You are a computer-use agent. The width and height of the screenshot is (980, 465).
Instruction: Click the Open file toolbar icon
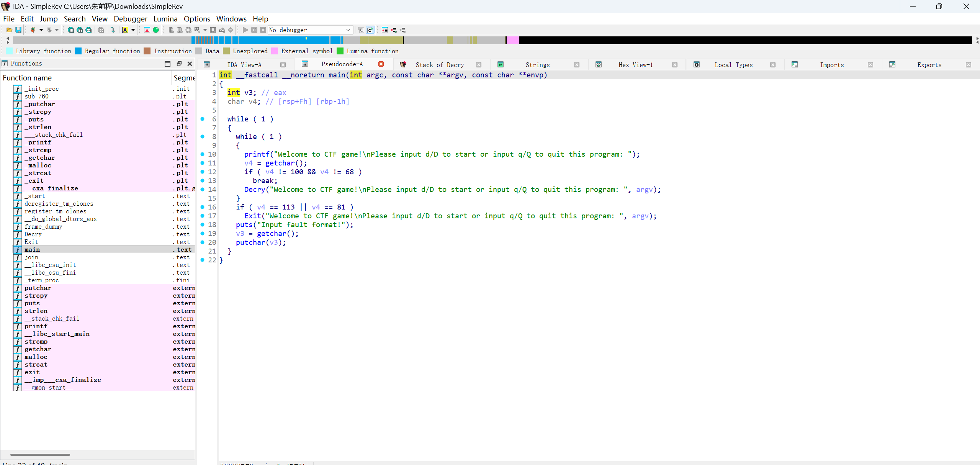click(9, 30)
